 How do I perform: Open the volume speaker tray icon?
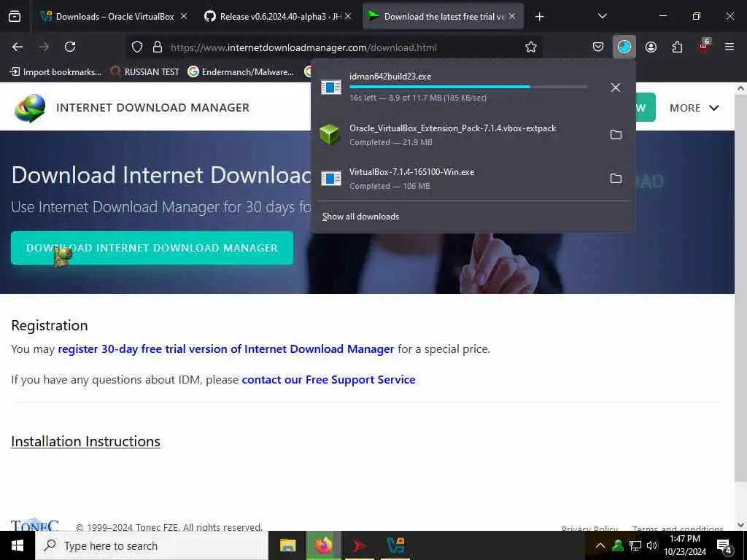(x=652, y=545)
